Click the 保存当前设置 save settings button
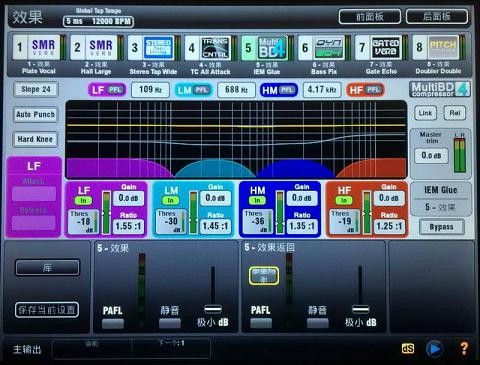 47,310
